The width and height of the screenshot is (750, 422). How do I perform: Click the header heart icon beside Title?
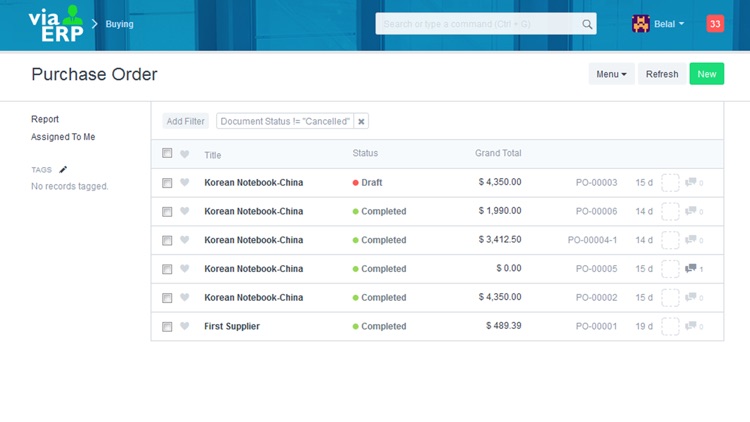tap(185, 154)
